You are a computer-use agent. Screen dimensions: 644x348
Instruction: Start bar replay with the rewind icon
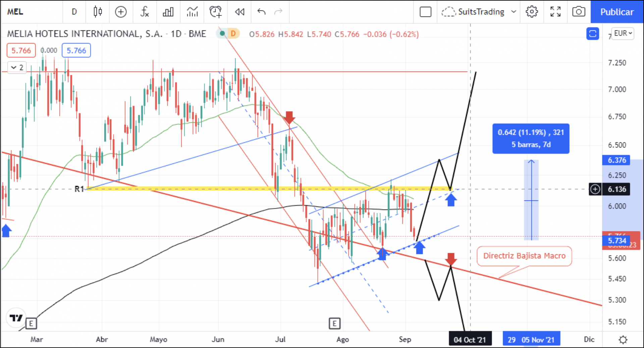[239, 12]
